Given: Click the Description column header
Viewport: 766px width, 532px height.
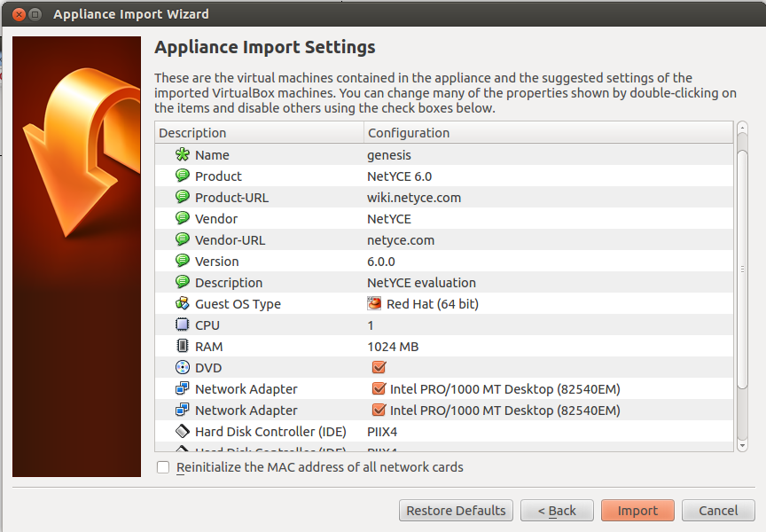Looking at the screenshot, I should pos(259,133).
